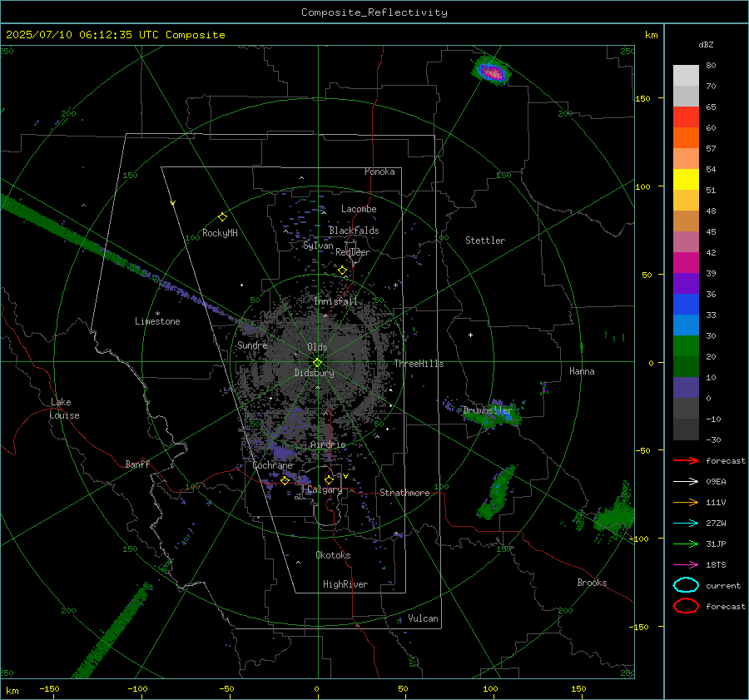
Task: Click the Stettler label
Action: 485,241
